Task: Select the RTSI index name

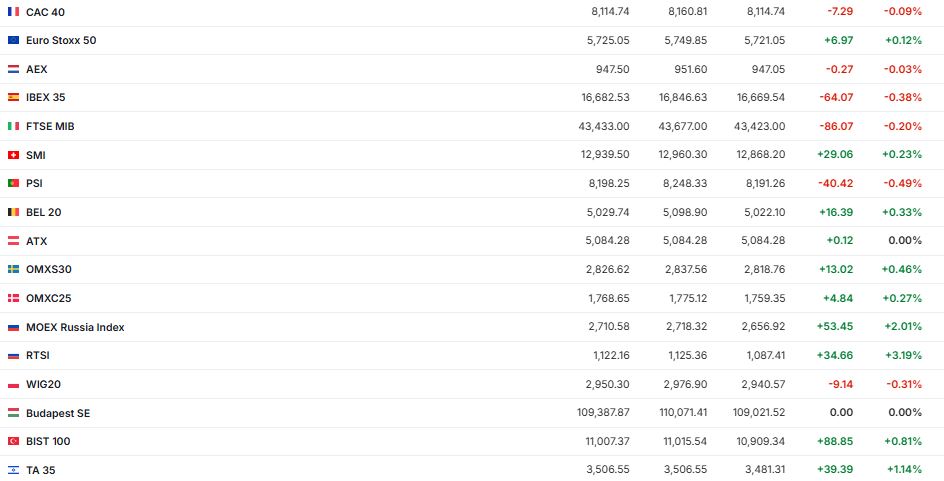Action: pos(39,355)
